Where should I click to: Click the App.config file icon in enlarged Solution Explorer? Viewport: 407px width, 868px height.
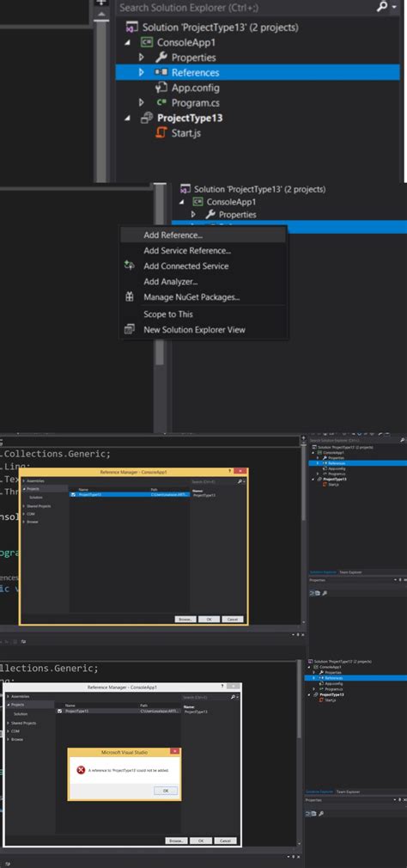point(161,88)
